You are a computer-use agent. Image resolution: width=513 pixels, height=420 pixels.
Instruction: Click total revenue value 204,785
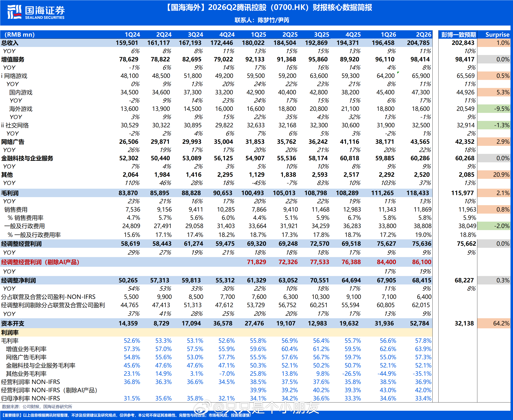pos(418,43)
